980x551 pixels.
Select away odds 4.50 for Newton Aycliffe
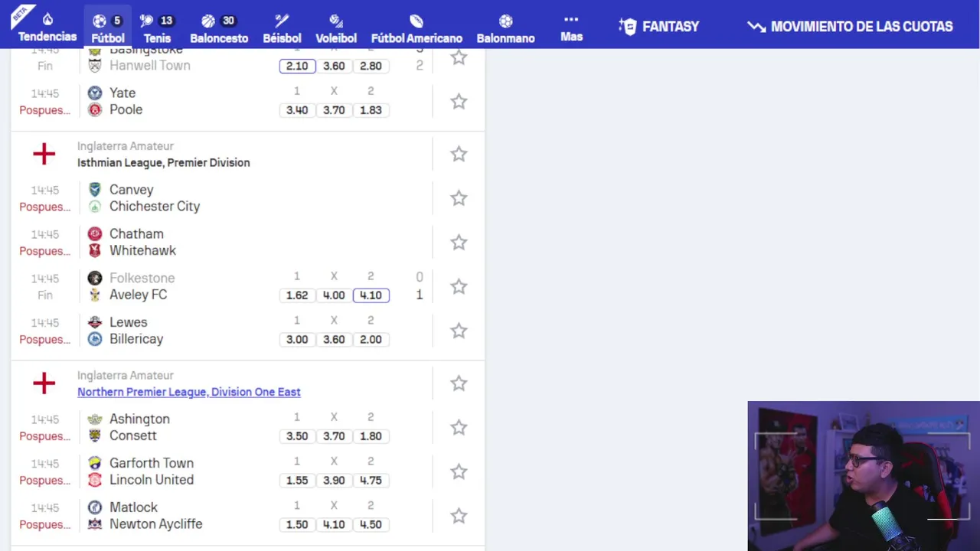(371, 525)
